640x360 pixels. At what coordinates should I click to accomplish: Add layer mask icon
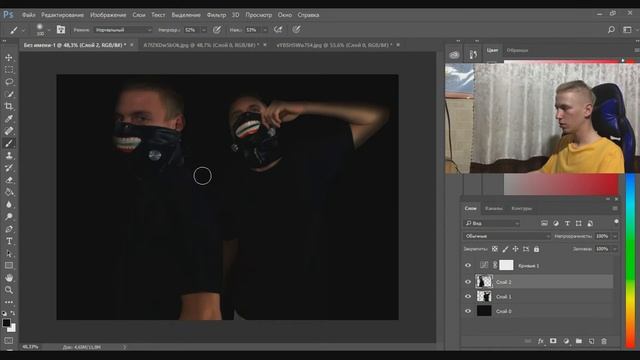tap(553, 341)
